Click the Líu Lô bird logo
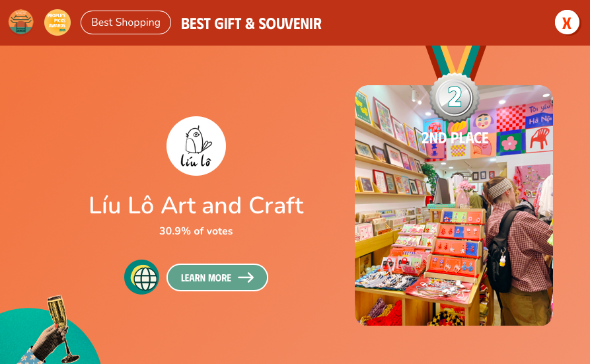Viewport: 590px width, 364px height. click(x=196, y=146)
